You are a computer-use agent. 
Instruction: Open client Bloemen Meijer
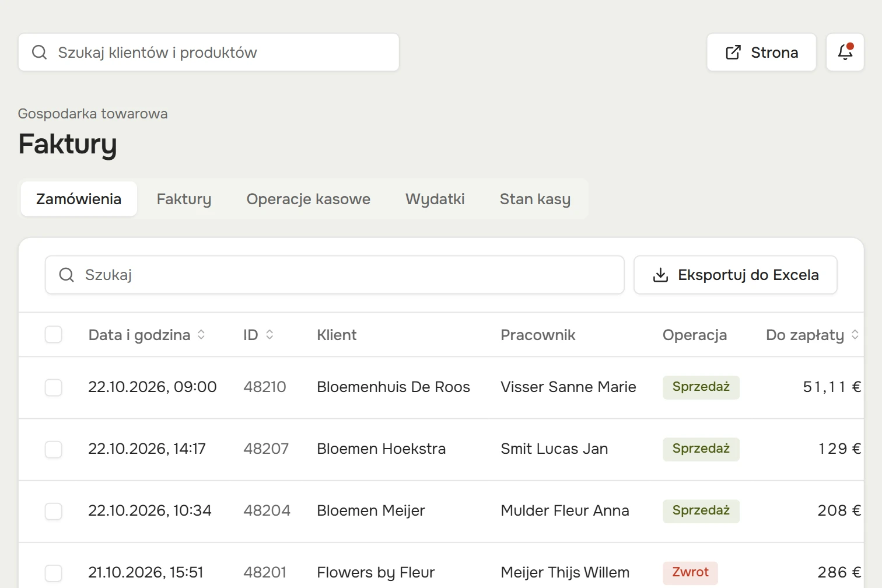[371, 510]
